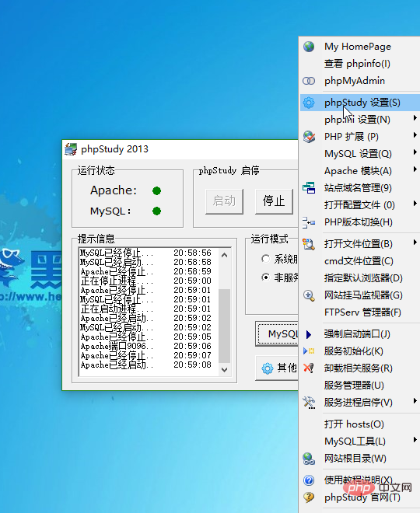This screenshot has height=513, width=420.
Task: Click the MySQL green status indicator
Action: click(x=156, y=211)
